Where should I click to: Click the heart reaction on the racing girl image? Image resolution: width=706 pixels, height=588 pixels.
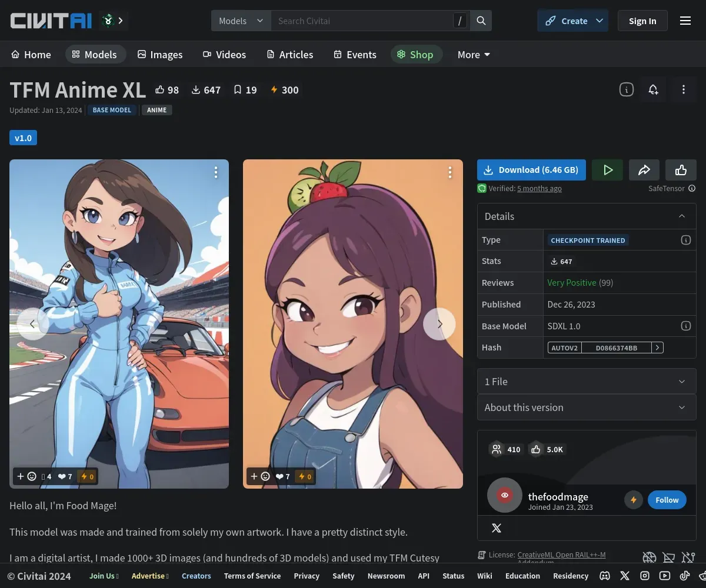pyautogui.click(x=65, y=476)
